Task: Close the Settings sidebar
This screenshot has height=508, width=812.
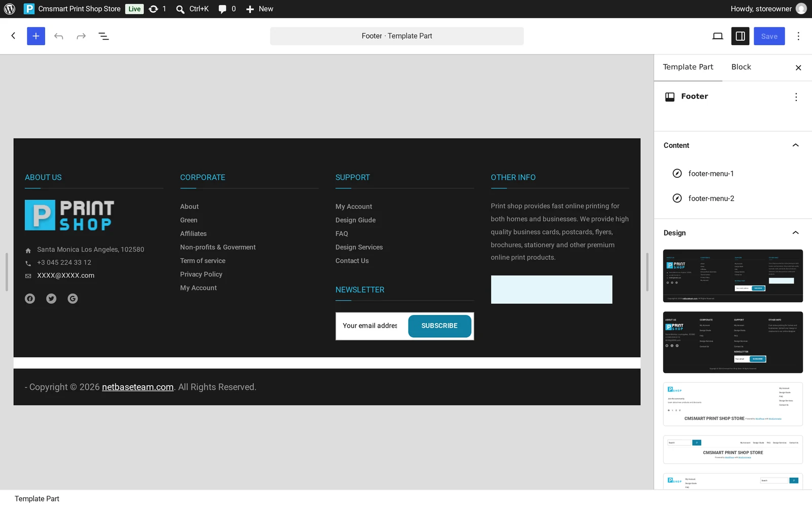Action: (798, 68)
